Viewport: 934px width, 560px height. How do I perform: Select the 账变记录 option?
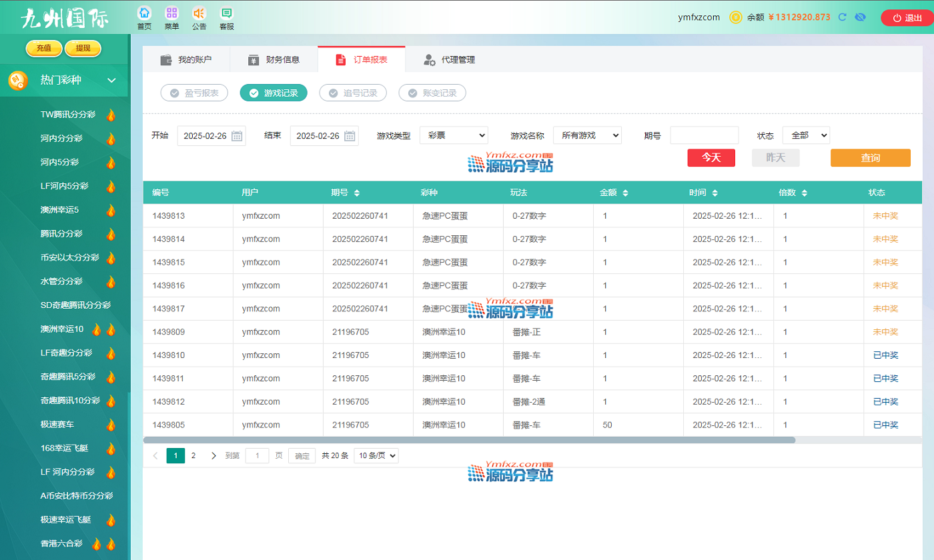(432, 93)
